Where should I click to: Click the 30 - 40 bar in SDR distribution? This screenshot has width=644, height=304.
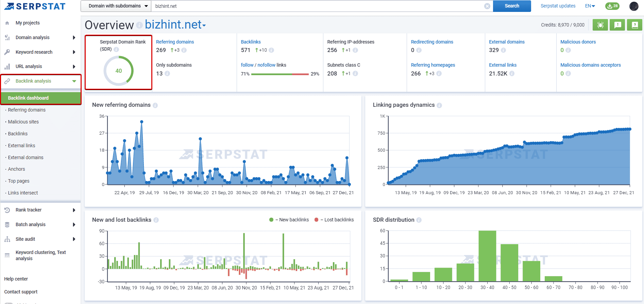(487, 256)
